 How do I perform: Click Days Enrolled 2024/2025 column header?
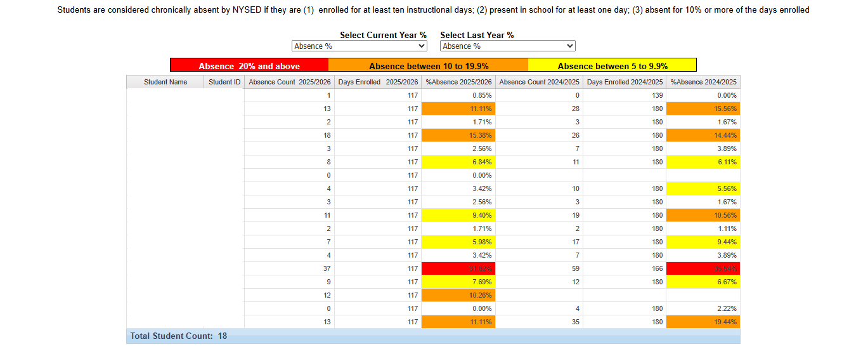[625, 82]
